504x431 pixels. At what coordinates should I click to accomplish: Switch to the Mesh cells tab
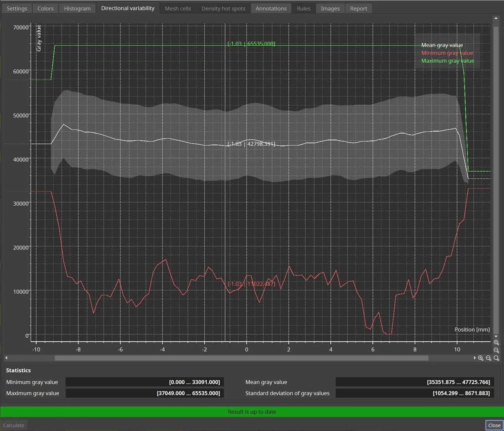coord(178,8)
